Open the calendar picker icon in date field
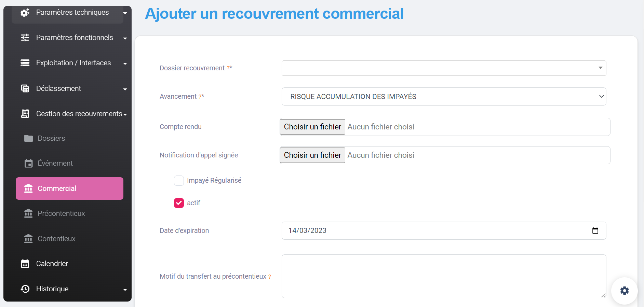Image resolution: width=644 pixels, height=307 pixels. (x=595, y=231)
